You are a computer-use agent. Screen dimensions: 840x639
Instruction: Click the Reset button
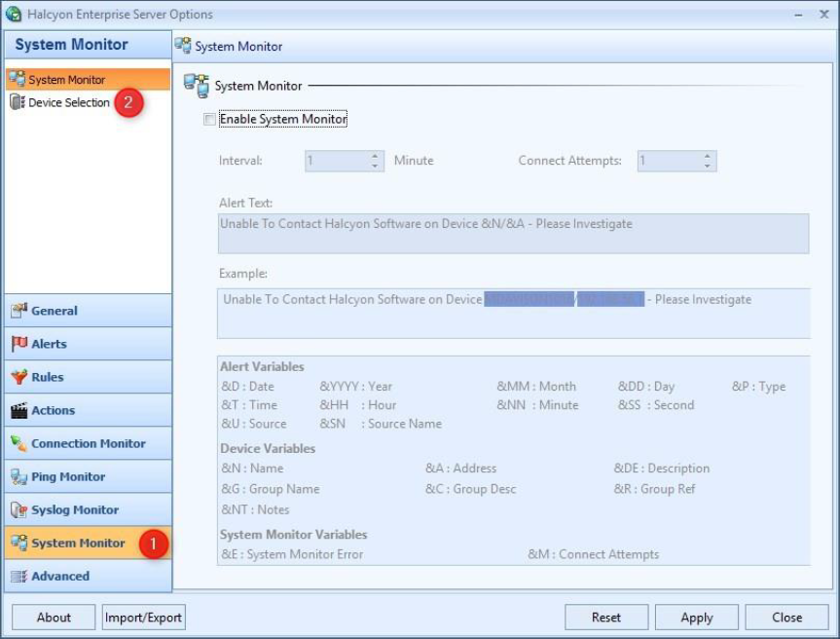point(606,617)
